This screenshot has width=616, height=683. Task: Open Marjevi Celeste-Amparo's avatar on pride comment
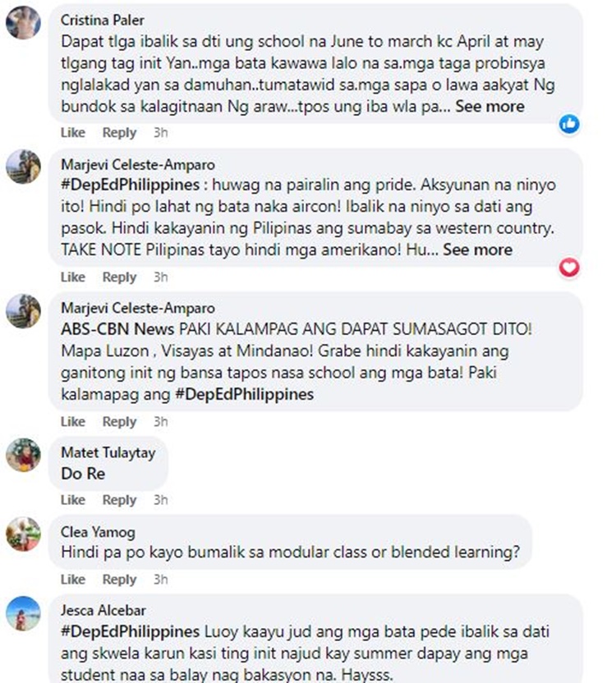tap(23, 167)
